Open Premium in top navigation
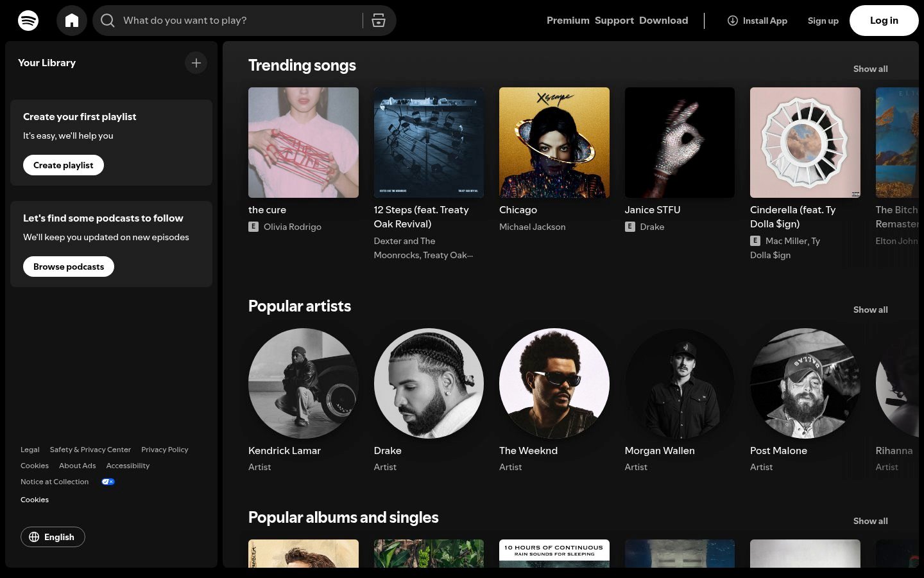924x578 pixels. [568, 21]
